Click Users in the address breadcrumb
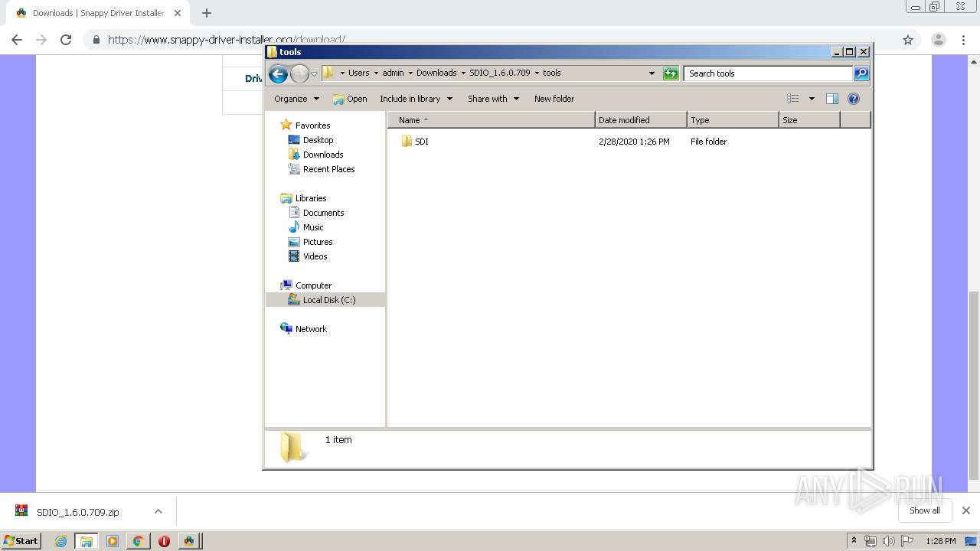Image resolution: width=980 pixels, height=551 pixels. click(358, 73)
